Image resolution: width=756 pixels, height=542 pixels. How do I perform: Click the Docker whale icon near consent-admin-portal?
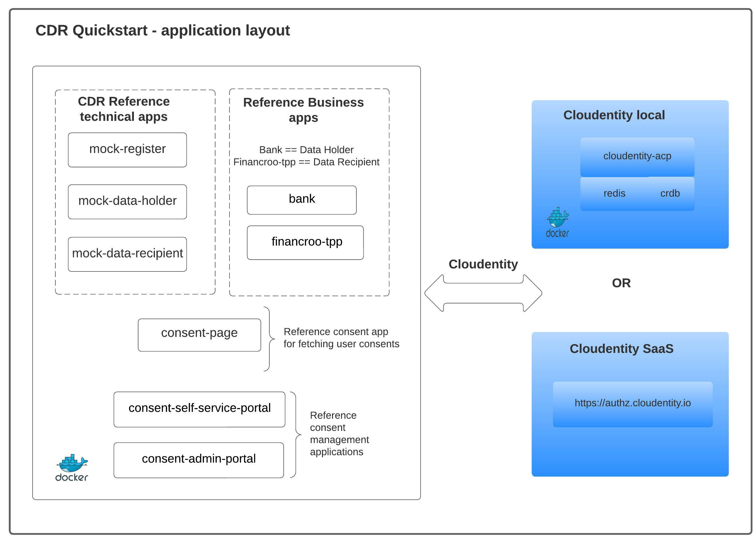(x=72, y=467)
